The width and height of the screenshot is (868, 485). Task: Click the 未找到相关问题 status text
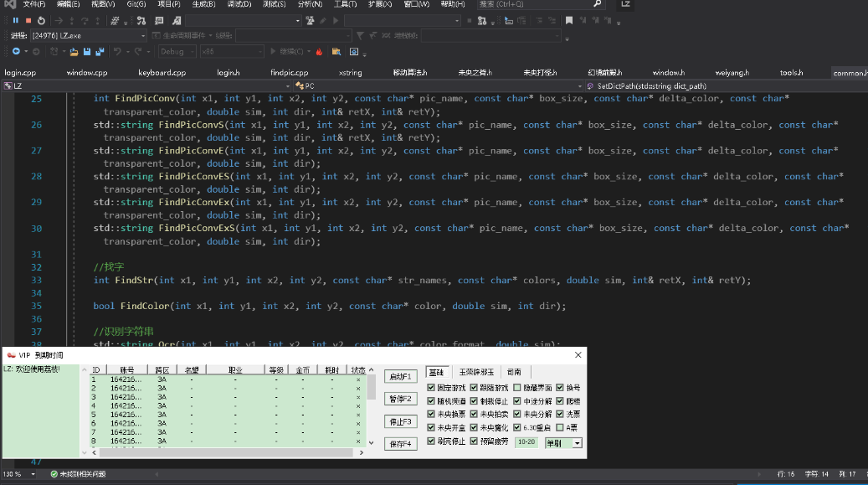[x=83, y=474]
